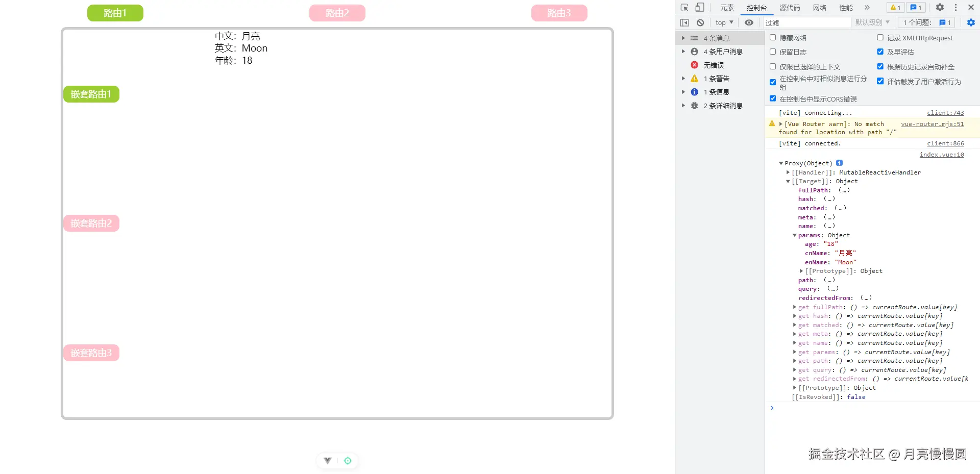
Task: Expand the 1 条信息 group
Action: point(683,92)
